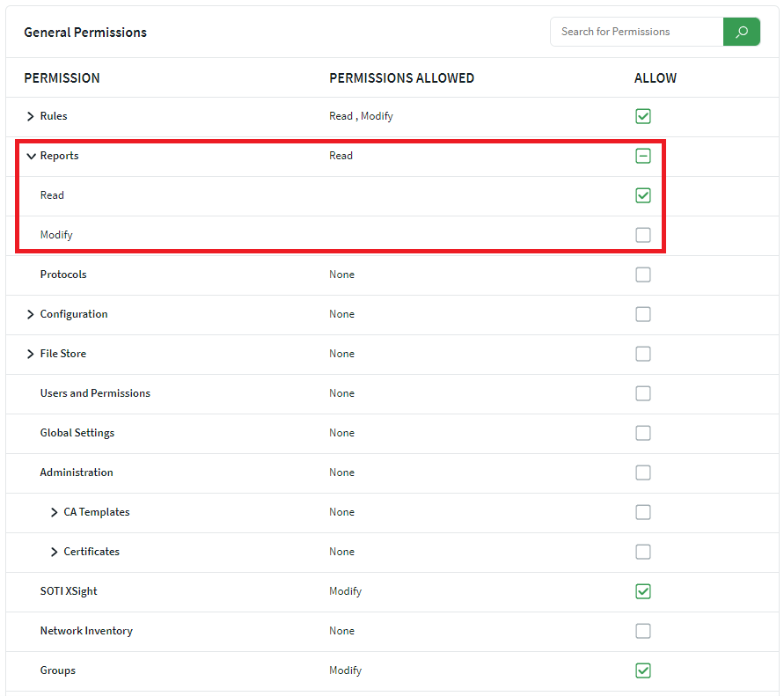Check the Administration allow checkbox
The image size is (784, 696).
coord(643,473)
